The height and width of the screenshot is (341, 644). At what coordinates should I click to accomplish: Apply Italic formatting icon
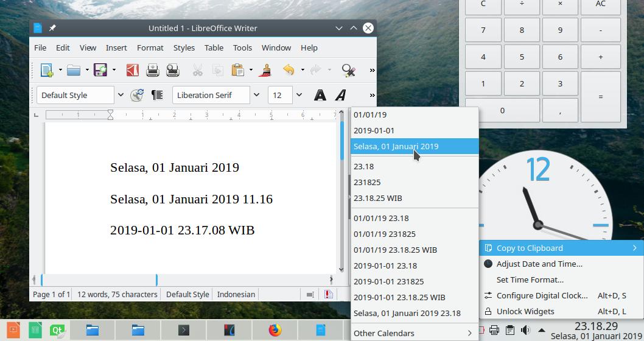340,96
